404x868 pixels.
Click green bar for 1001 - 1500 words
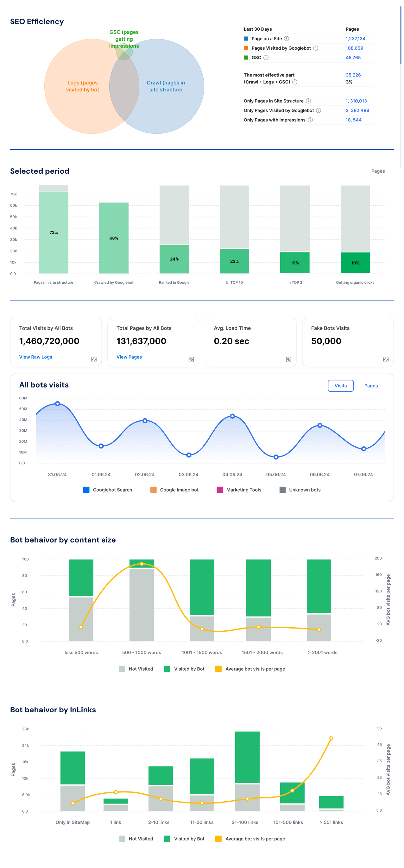[202, 587]
